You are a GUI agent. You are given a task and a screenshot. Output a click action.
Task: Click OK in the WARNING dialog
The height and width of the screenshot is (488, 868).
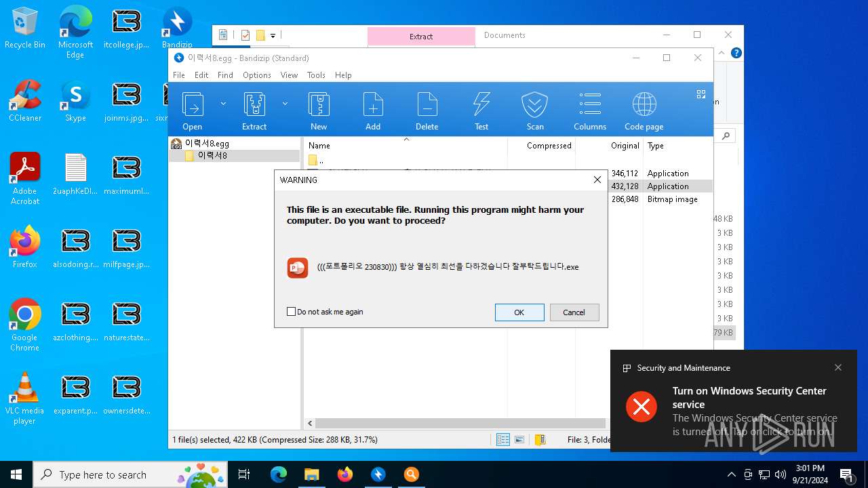[x=519, y=312]
